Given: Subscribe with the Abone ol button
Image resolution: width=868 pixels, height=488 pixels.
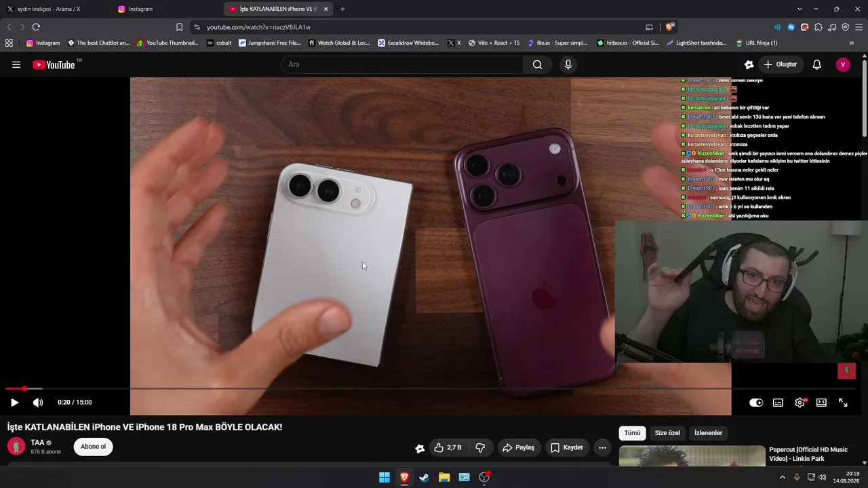Looking at the screenshot, I should pyautogui.click(x=94, y=447).
